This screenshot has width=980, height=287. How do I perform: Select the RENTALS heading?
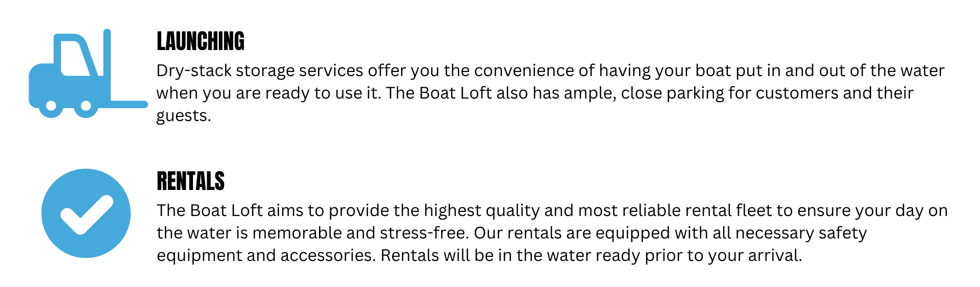pos(191,181)
